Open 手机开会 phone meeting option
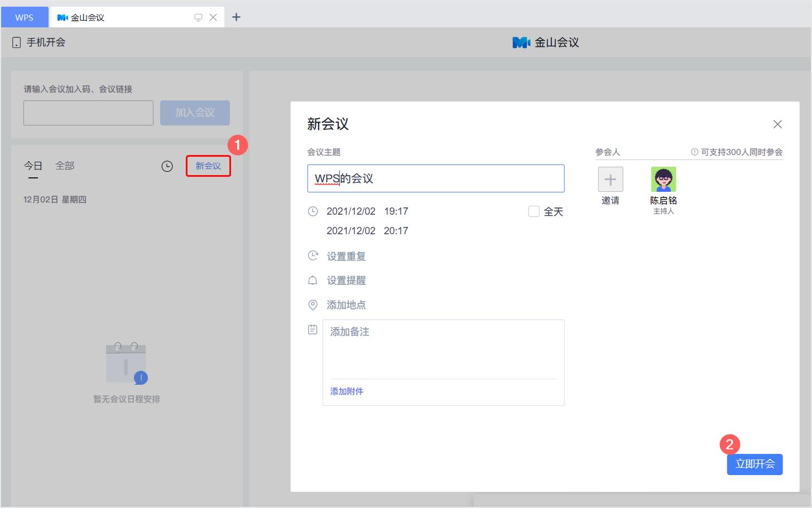This screenshot has height=508, width=812. (39, 42)
